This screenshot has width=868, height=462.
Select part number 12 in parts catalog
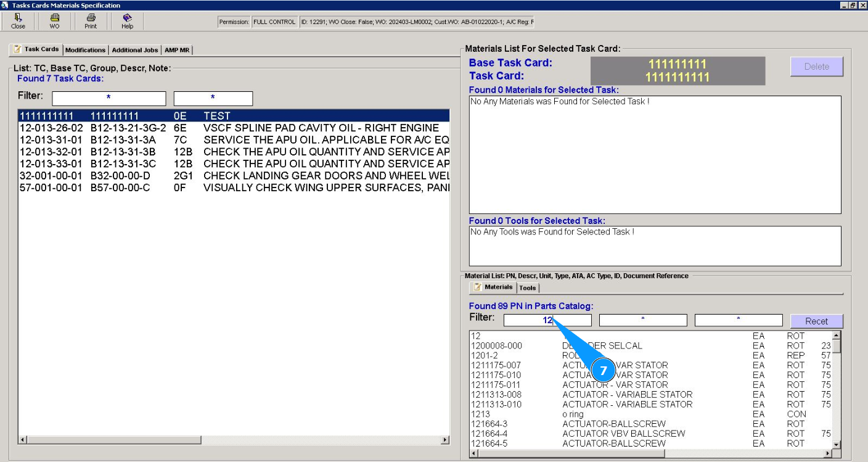[650, 336]
